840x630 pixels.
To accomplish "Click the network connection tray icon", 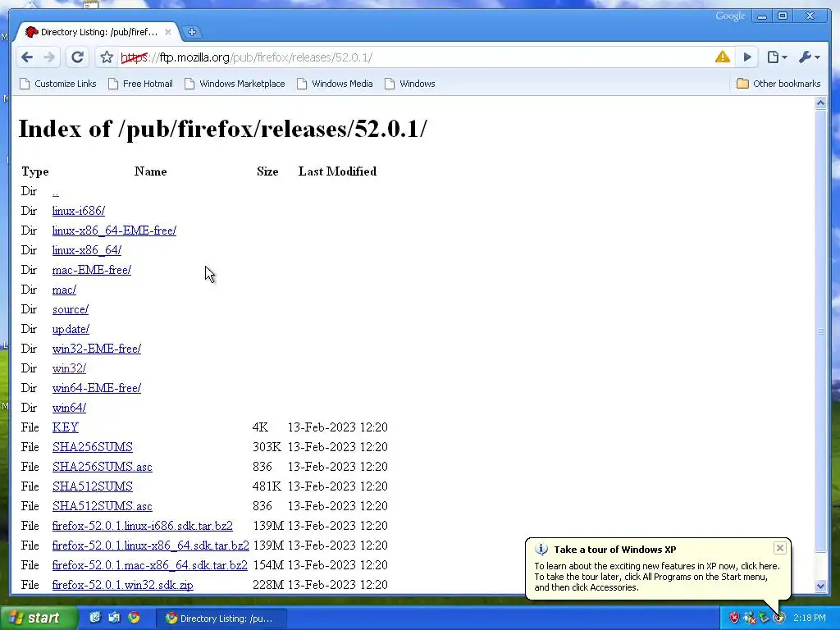I will tap(749, 618).
